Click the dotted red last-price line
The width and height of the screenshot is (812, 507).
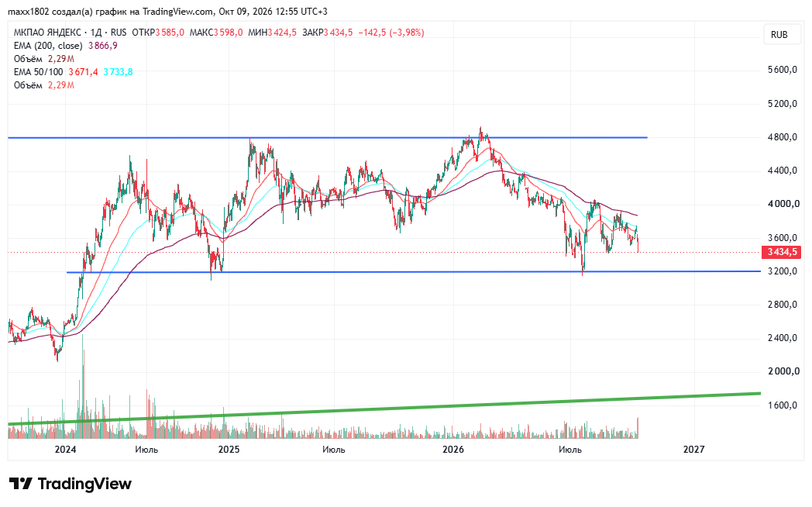click(384, 252)
